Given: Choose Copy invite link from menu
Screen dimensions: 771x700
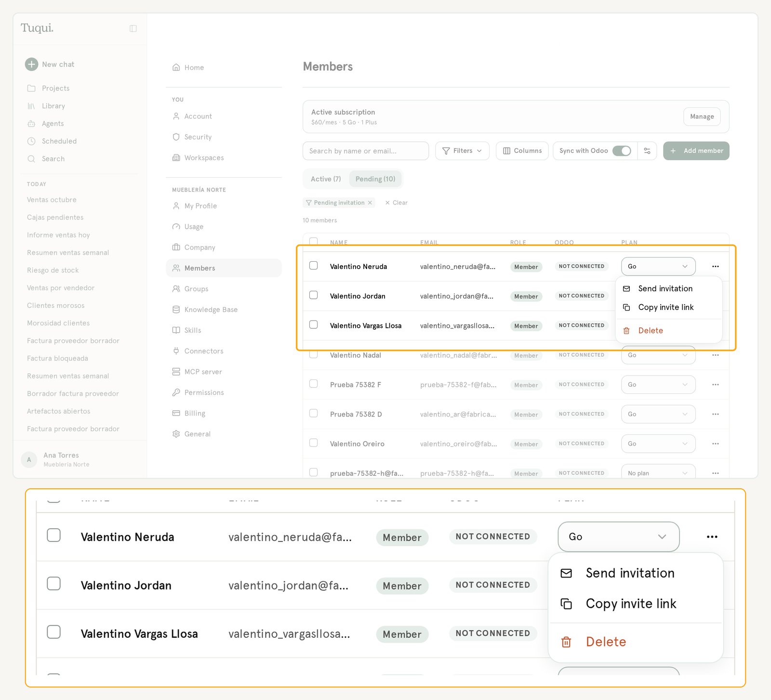Looking at the screenshot, I should point(668,308).
